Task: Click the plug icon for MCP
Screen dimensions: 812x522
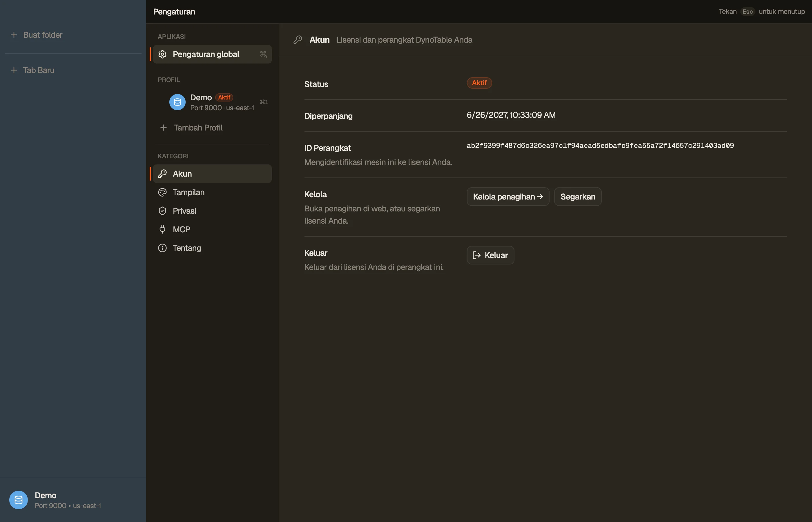Action: pos(162,229)
